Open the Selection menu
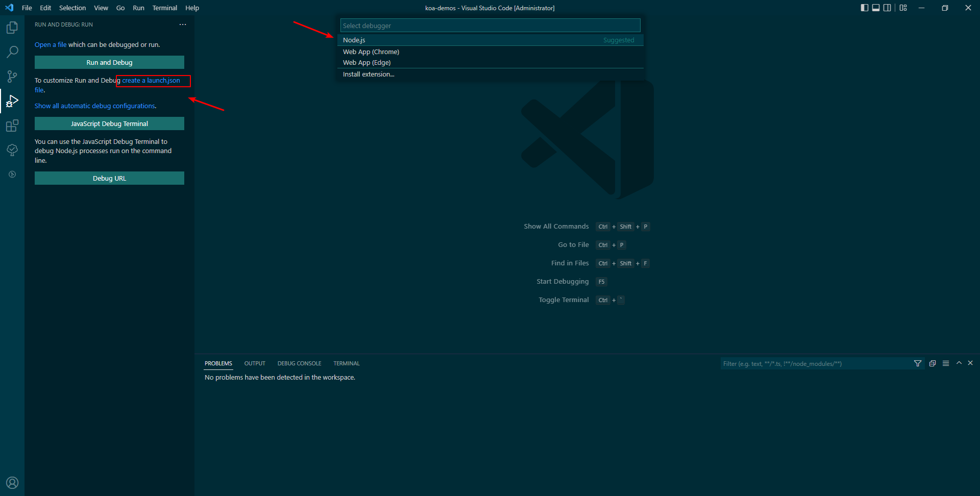This screenshot has height=496, width=980. pyautogui.click(x=72, y=8)
